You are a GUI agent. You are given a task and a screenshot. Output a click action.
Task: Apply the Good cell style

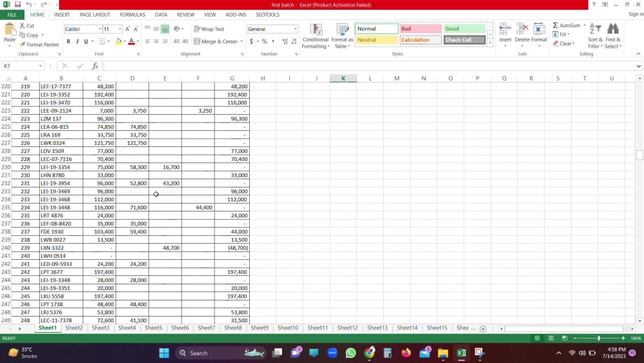click(464, 29)
